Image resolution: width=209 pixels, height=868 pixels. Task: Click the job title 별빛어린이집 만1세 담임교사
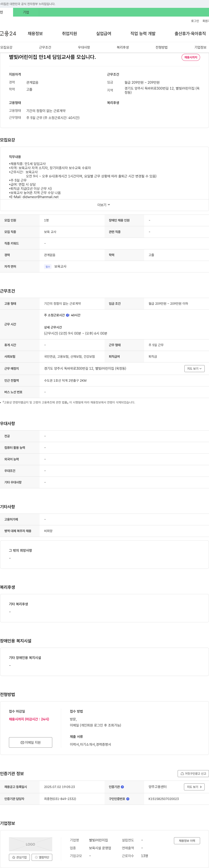(x=52, y=57)
